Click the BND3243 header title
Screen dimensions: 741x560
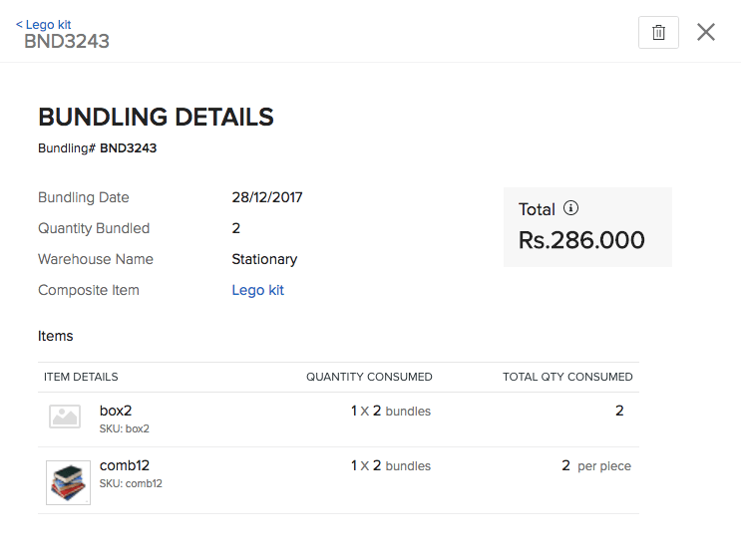click(67, 42)
